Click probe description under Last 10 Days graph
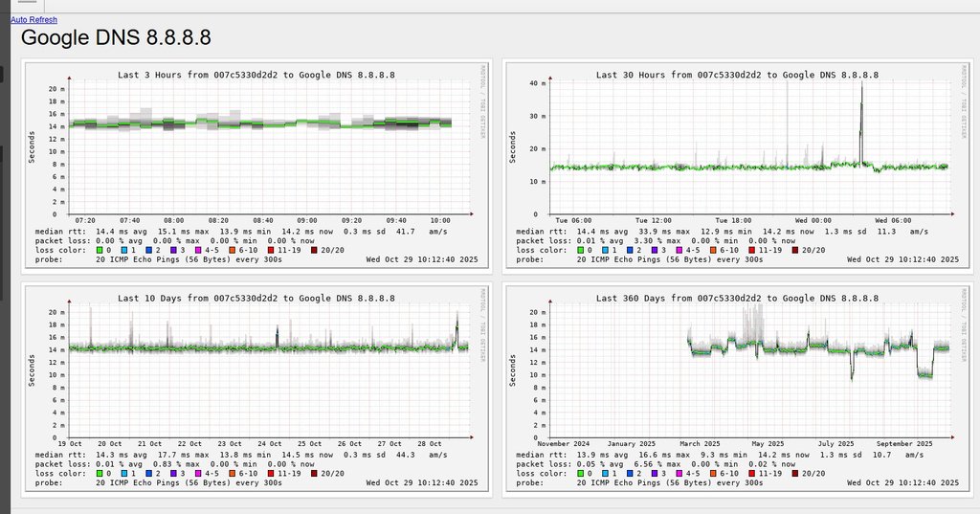 tap(189, 482)
